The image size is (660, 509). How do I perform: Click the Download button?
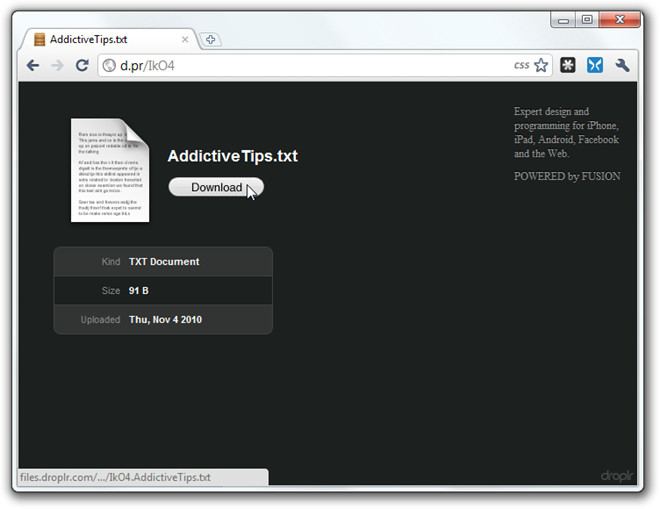pyautogui.click(x=216, y=187)
